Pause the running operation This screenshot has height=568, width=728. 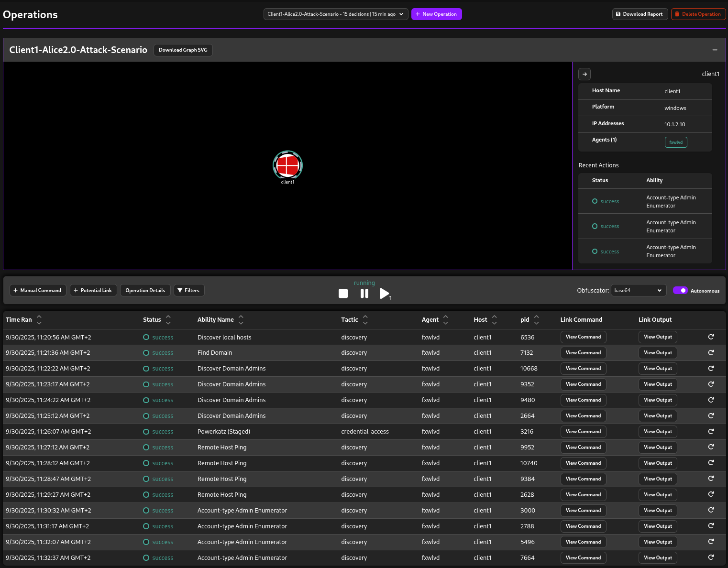[x=364, y=294]
